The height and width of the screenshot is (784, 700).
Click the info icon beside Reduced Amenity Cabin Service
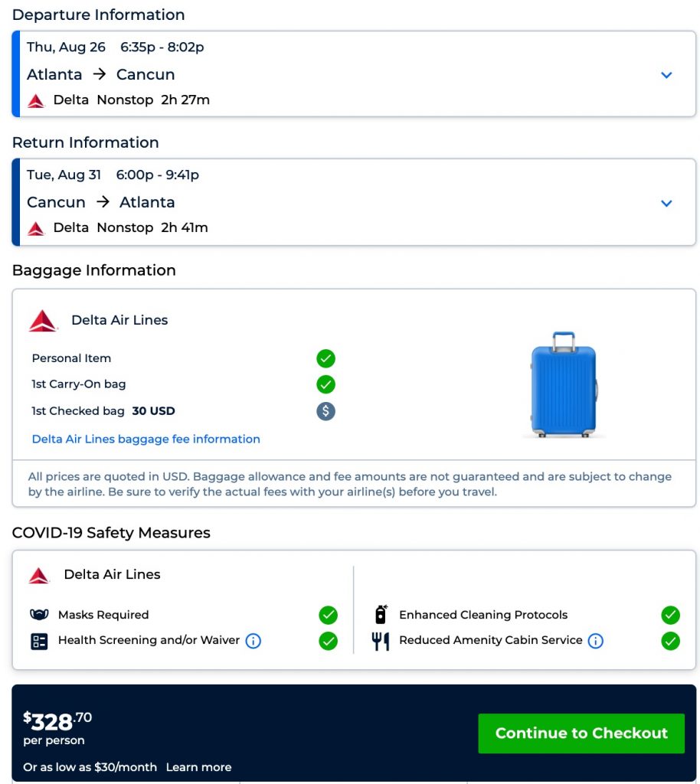click(x=596, y=641)
